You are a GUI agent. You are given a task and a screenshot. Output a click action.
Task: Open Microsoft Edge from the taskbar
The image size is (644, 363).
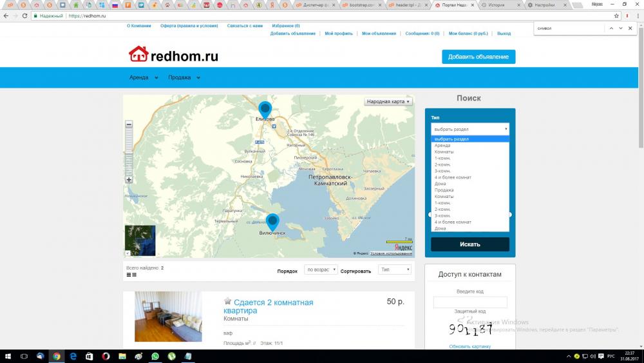coord(73,357)
